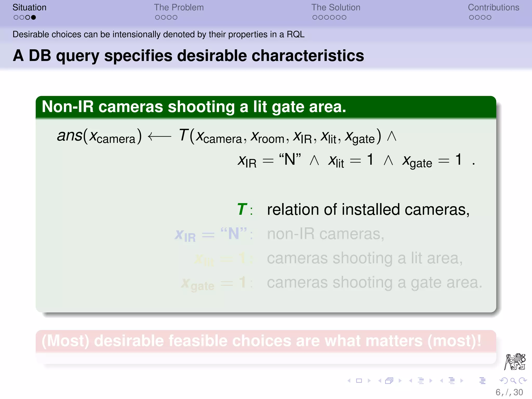
Task: Open search with the magnifier icon
Action: [513, 381]
